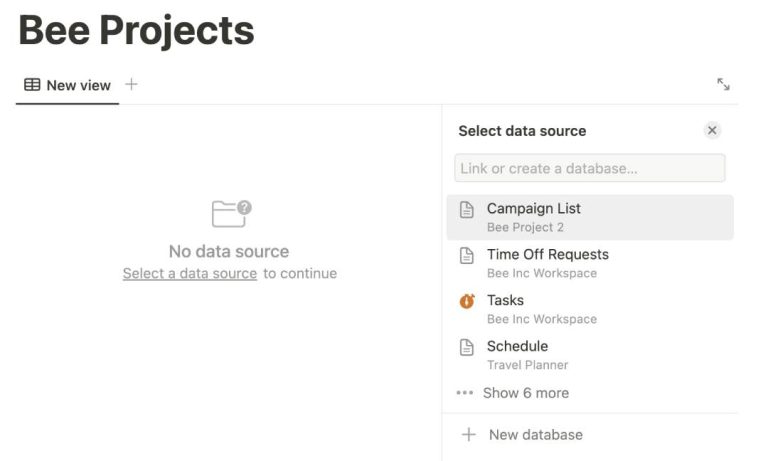Click the three-dots icon by Show more
Image resolution: width=768 pixels, height=461 pixels.
pos(464,393)
